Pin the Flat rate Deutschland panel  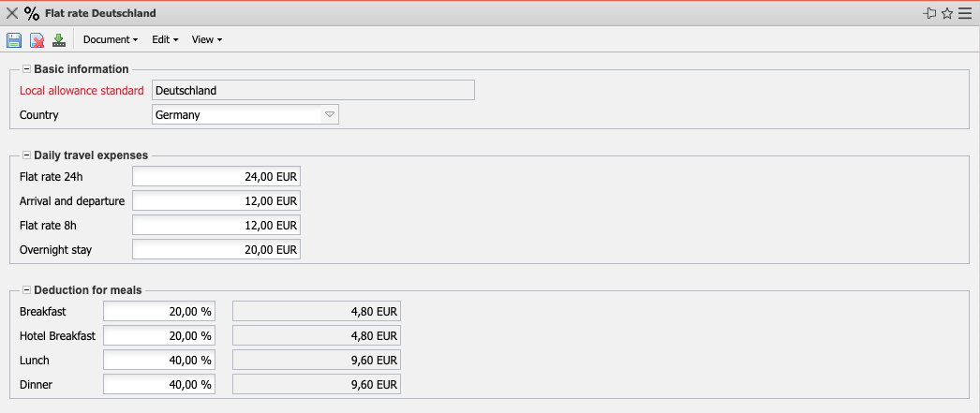930,13
